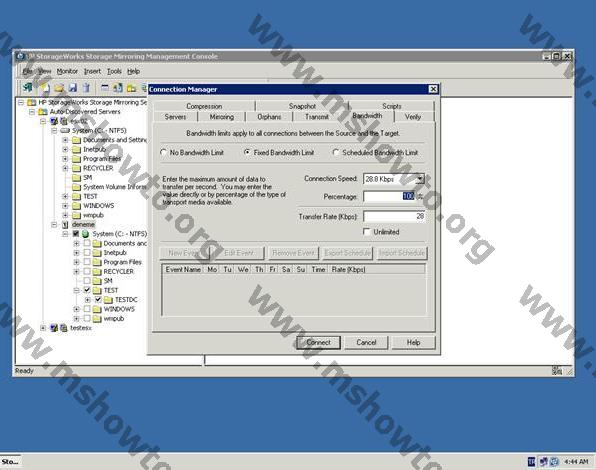Screen dimensions: 596x470
Task: Expand Program Files under deneme
Action: click(76, 262)
